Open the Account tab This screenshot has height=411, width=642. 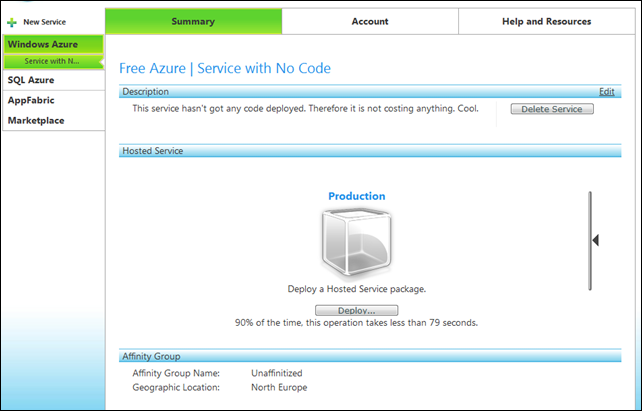point(370,21)
